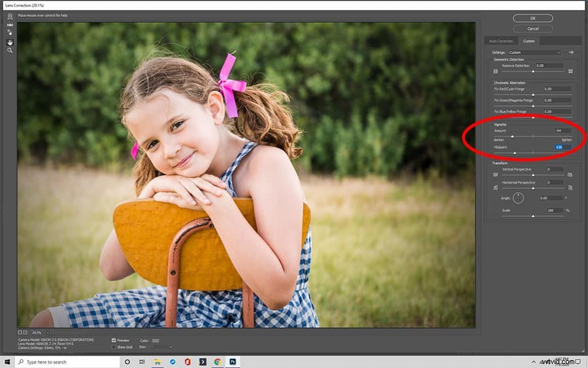
Task: Click the Windows search box
Action: [x=67, y=362]
